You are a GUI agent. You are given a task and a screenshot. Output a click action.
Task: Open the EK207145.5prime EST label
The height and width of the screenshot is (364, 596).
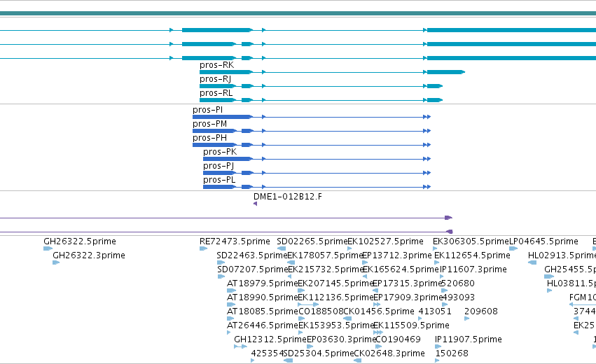tap(335, 283)
